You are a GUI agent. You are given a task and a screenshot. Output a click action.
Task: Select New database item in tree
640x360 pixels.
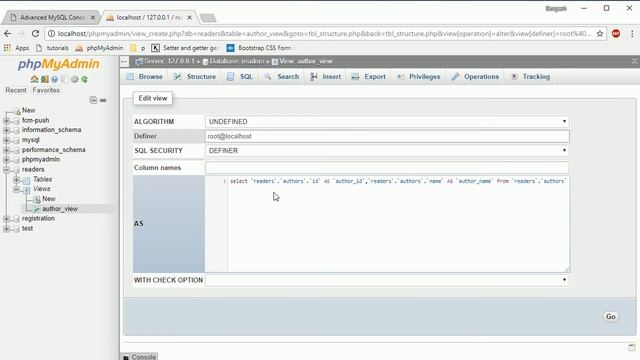(28, 110)
